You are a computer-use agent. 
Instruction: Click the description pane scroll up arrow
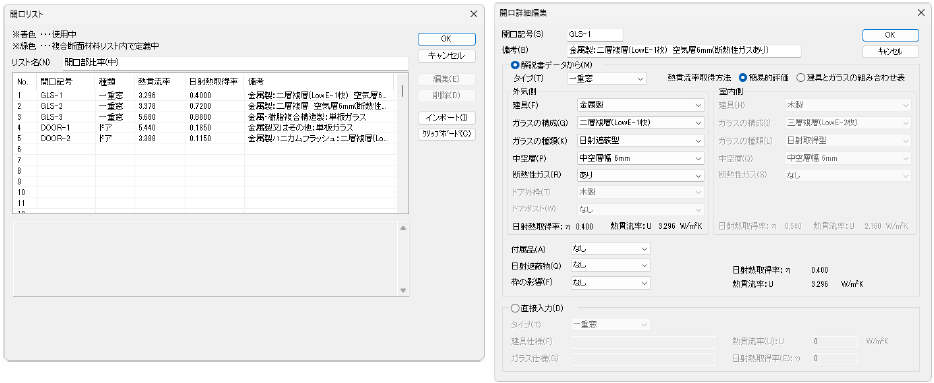[403, 228]
